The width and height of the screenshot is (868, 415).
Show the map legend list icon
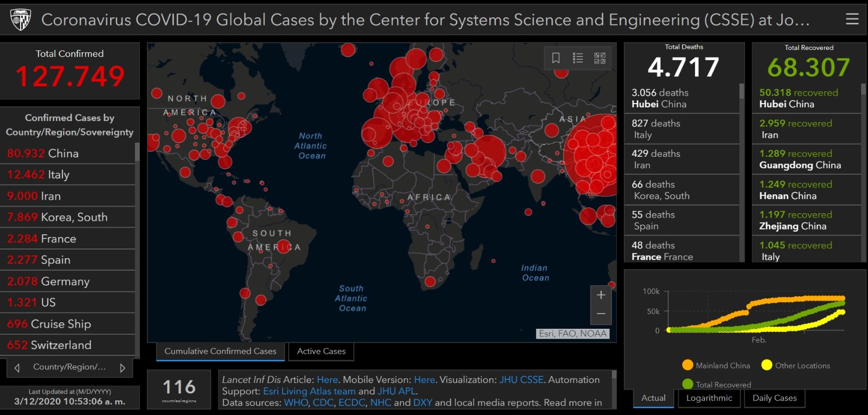(578, 58)
